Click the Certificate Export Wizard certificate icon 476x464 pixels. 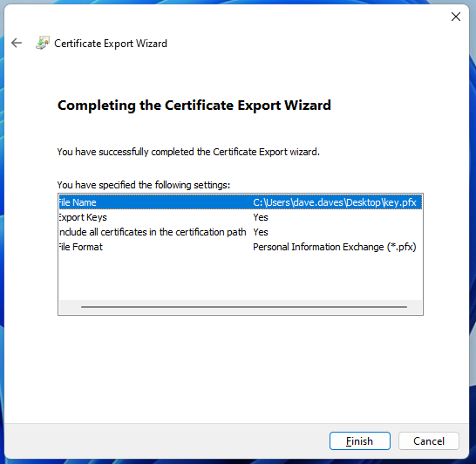click(42, 43)
